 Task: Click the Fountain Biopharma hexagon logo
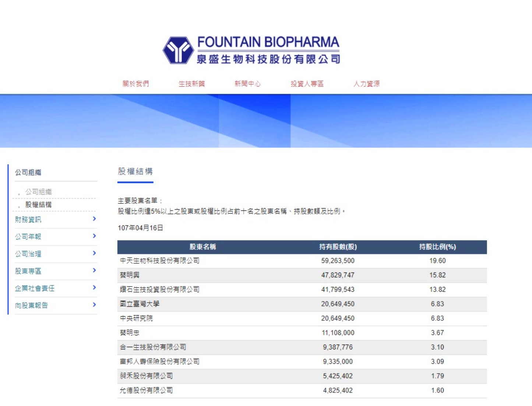(179, 50)
